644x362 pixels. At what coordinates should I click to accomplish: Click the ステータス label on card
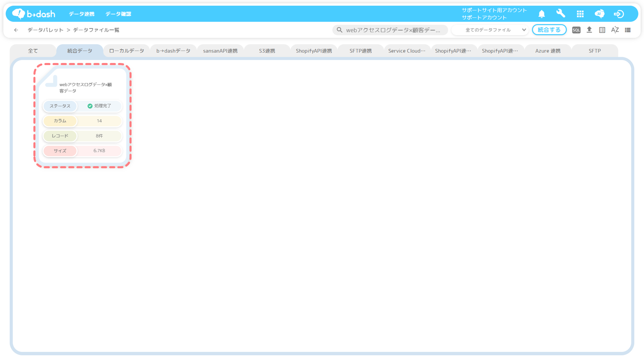click(x=60, y=106)
